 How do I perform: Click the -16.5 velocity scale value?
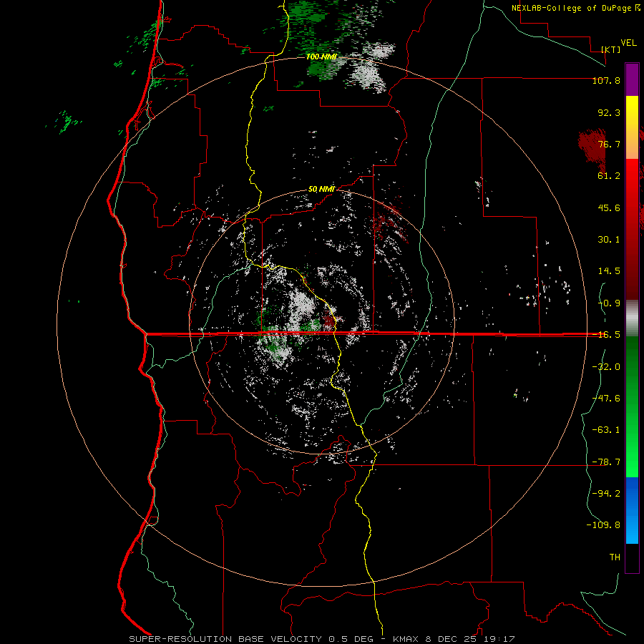coord(606,335)
